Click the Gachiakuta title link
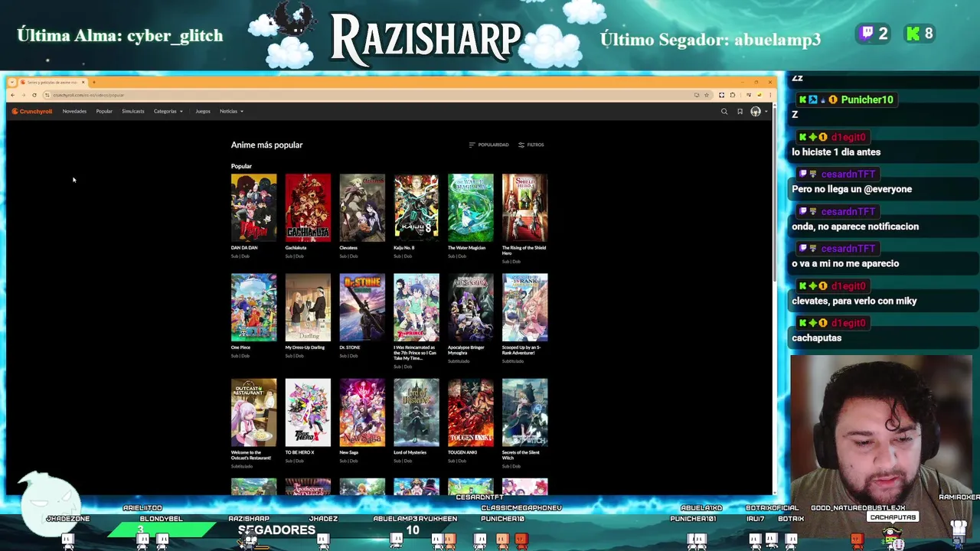 coord(296,248)
